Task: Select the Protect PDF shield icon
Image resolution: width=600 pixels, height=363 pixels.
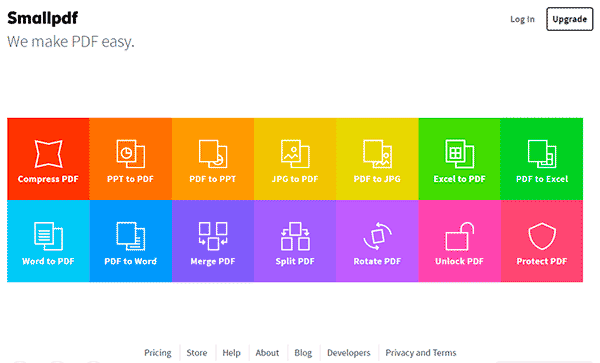Action: point(542,236)
